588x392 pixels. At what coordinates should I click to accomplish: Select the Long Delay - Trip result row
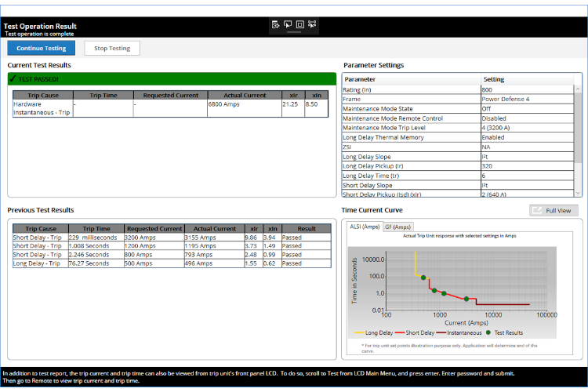pyautogui.click(x=47, y=263)
